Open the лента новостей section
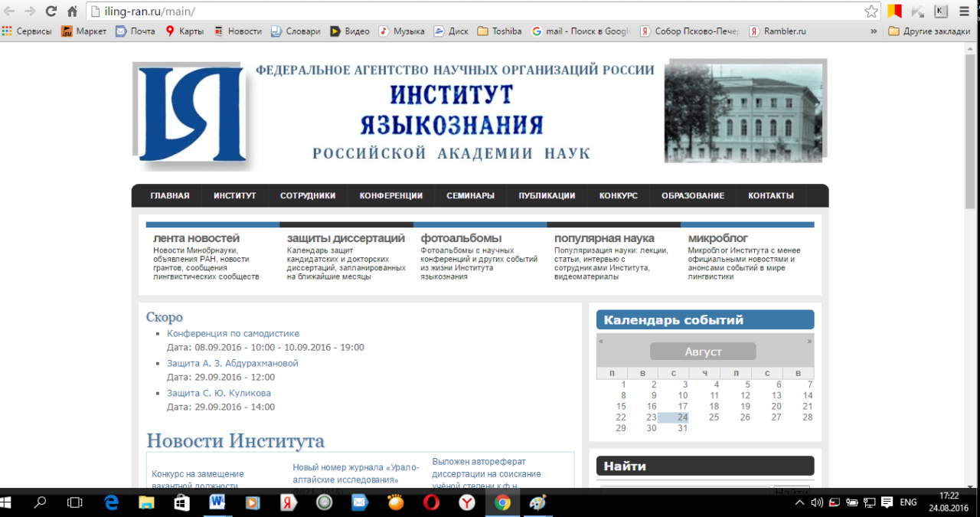Viewport: 980px width, 517px height. tap(196, 238)
